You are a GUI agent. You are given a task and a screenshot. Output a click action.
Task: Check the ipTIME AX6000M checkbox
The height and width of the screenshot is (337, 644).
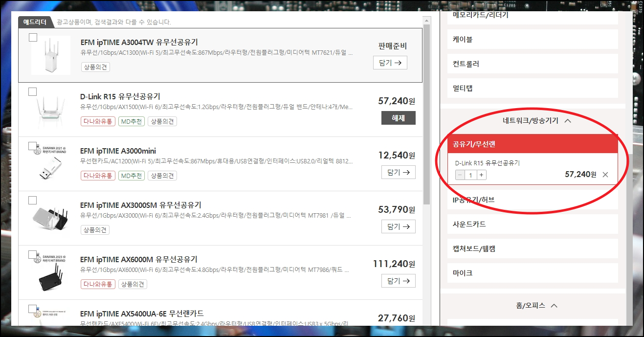point(33,254)
